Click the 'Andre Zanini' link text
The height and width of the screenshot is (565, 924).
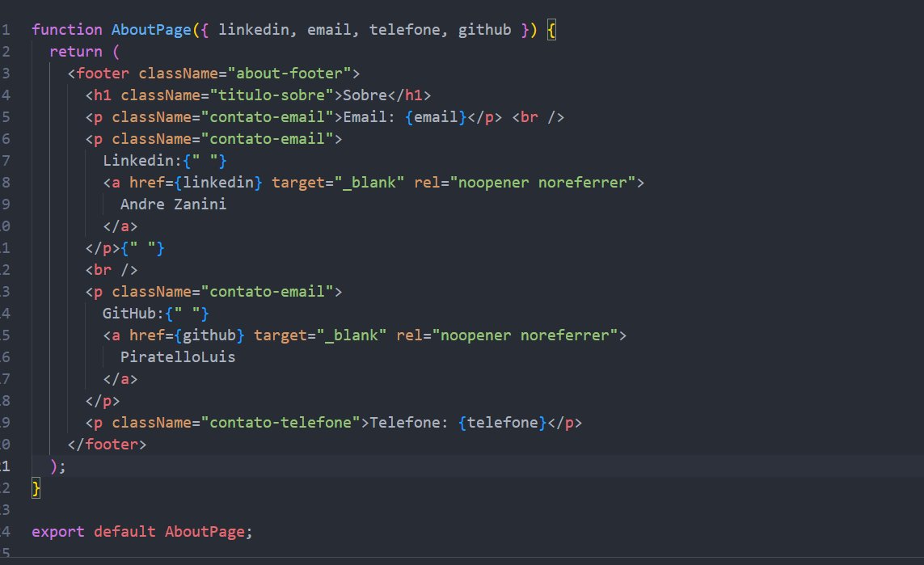(x=173, y=204)
